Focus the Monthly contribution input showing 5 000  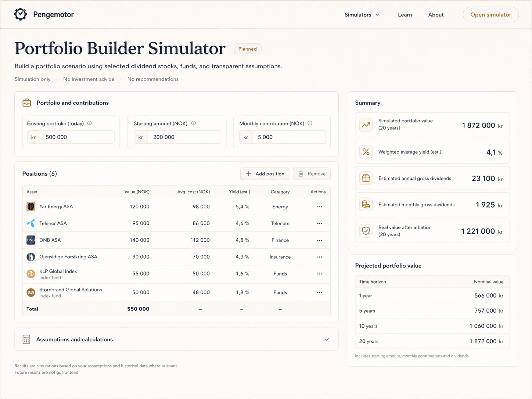(x=282, y=137)
